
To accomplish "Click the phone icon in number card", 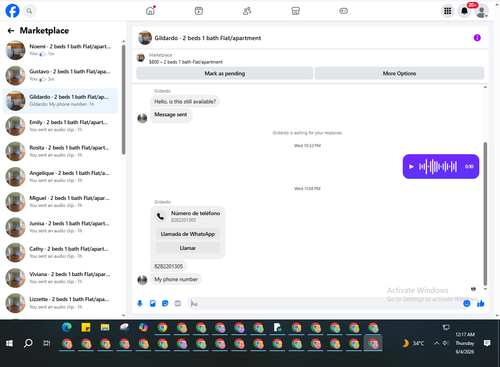I will 160,216.
